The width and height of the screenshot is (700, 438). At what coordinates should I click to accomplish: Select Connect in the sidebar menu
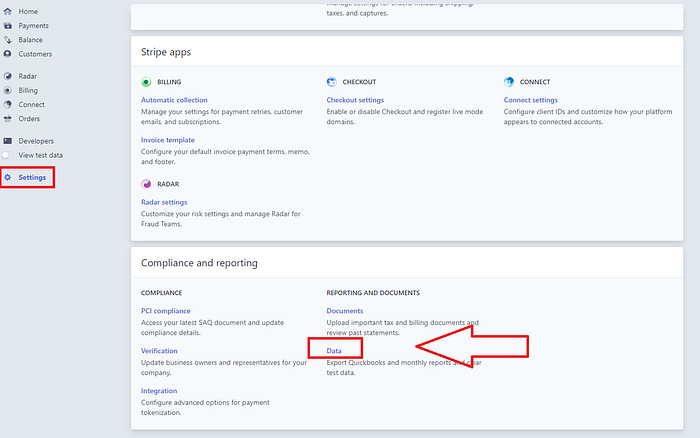click(31, 104)
